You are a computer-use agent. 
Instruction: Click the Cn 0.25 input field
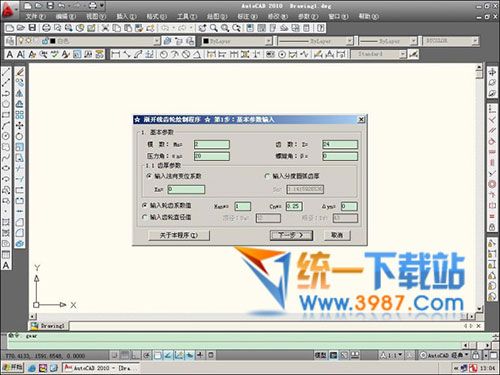click(x=294, y=206)
